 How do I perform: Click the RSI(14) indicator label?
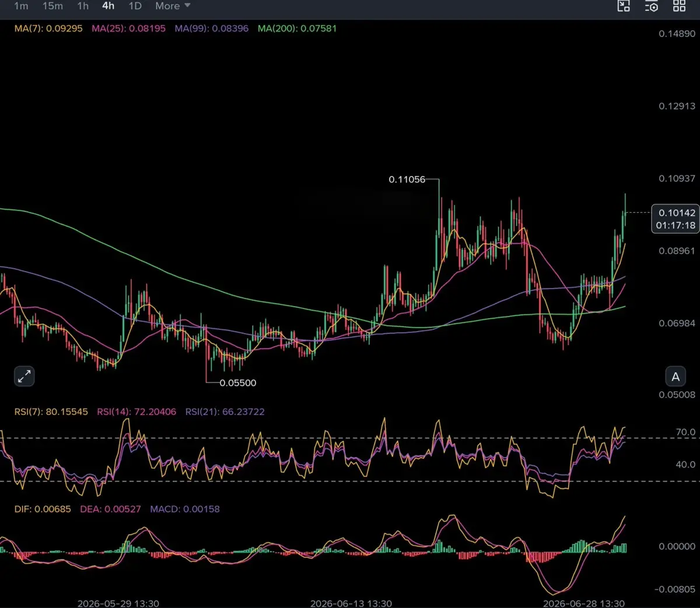(136, 412)
